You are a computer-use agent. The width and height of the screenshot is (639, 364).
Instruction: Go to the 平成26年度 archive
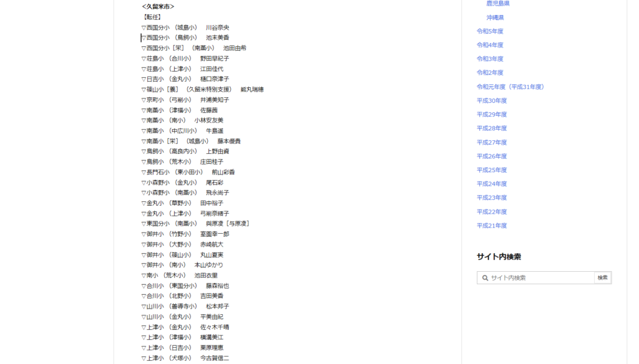coord(492,156)
